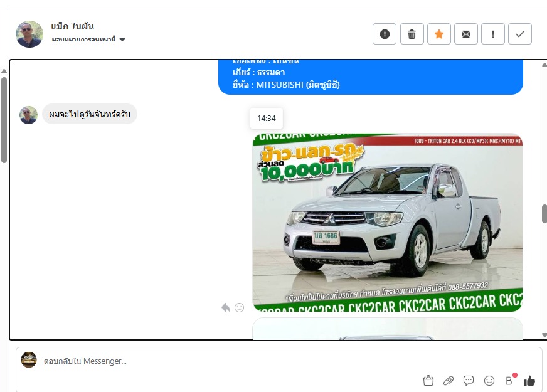
Task: Open the assign conversation dropdown arrow
Action: pyautogui.click(x=122, y=40)
